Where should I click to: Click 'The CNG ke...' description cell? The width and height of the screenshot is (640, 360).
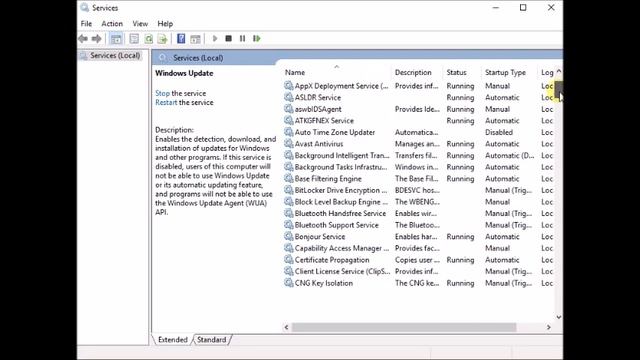coord(417,283)
